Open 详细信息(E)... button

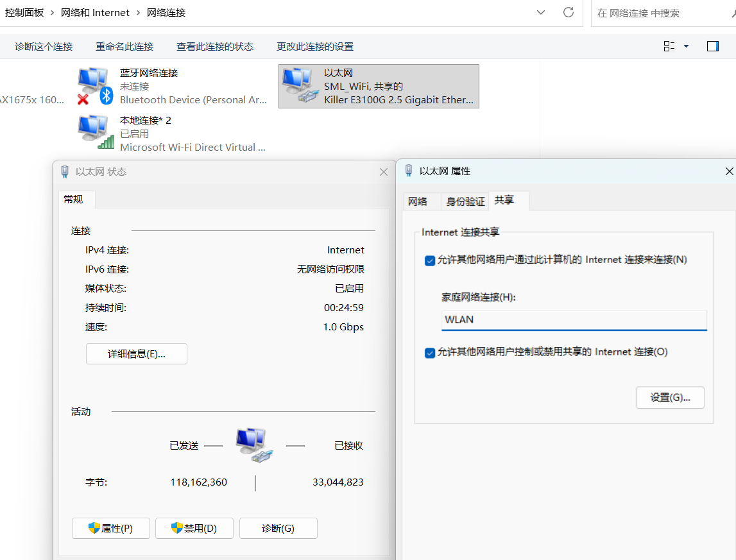137,353
